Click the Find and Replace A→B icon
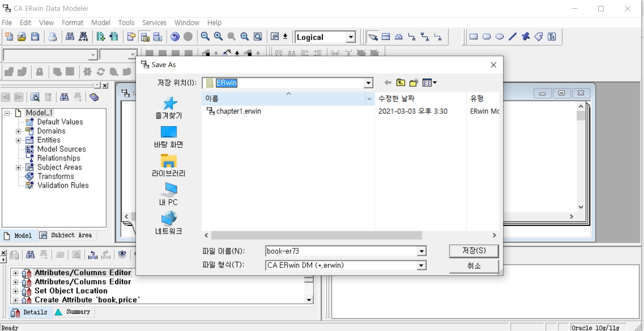The height and width of the screenshot is (331, 644). pyautogui.click(x=83, y=37)
